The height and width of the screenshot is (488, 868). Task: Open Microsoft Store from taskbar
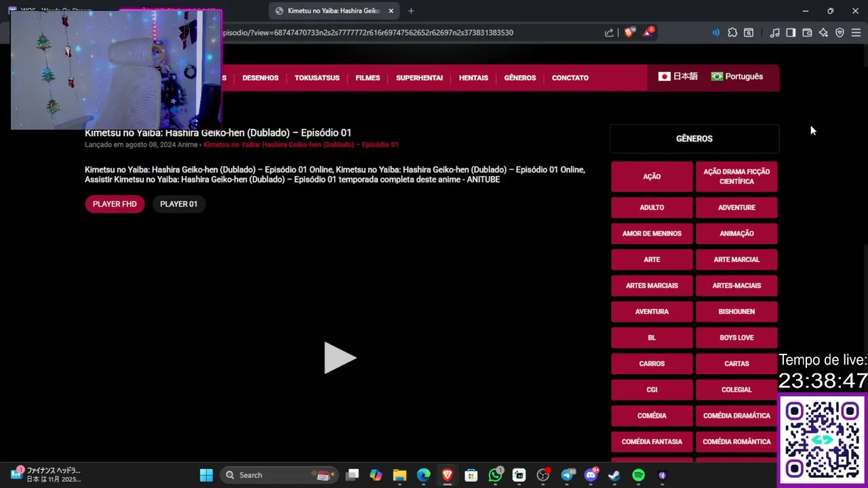471,475
